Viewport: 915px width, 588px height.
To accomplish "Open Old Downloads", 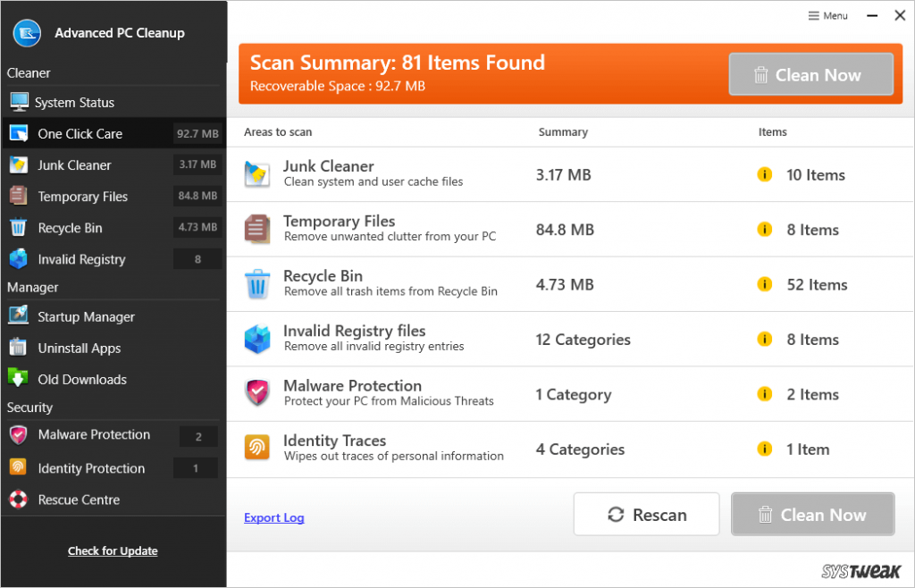I will coord(113,379).
